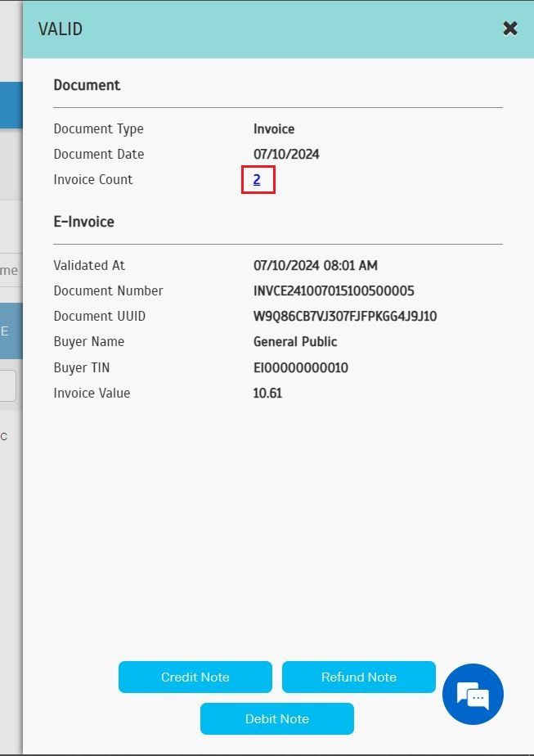Close the VALID panel with the X
Image resolution: width=534 pixels, height=756 pixels.
pos(510,29)
